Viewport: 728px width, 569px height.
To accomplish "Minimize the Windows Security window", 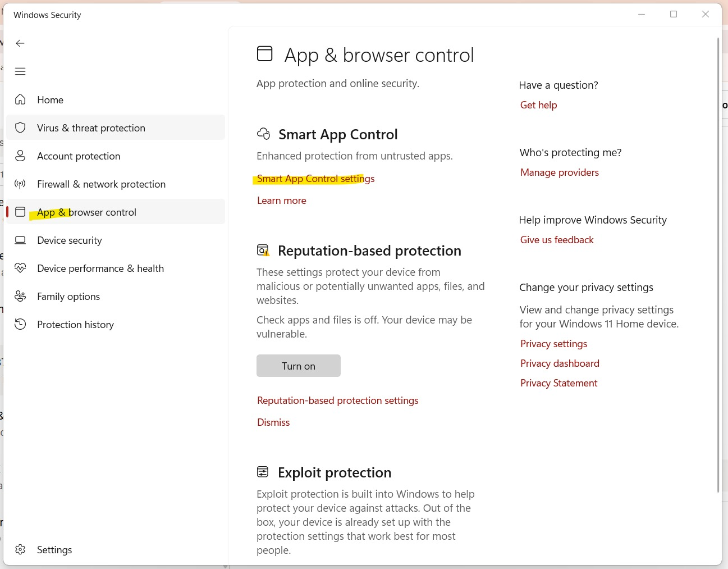I will click(x=642, y=14).
